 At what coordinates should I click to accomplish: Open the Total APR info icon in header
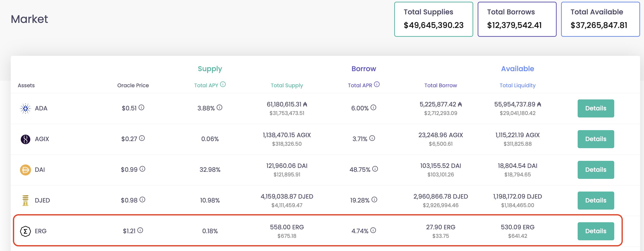click(377, 84)
